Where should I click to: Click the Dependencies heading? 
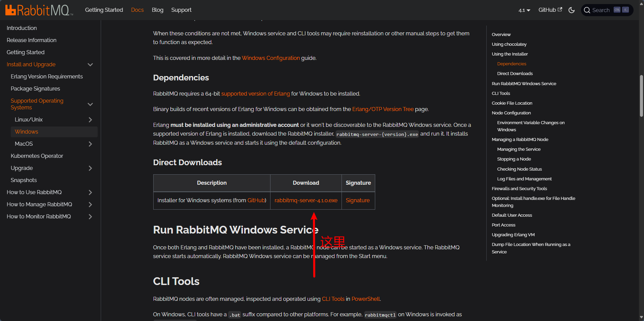click(181, 78)
